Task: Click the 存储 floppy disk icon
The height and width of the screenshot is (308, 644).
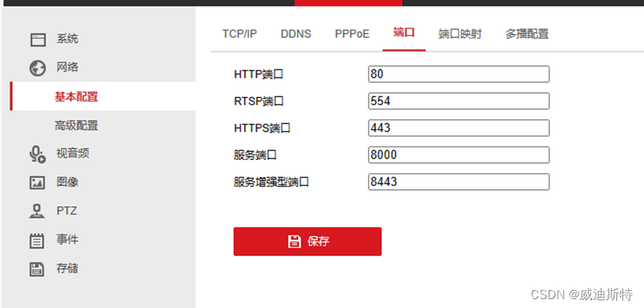Action: click(37, 269)
